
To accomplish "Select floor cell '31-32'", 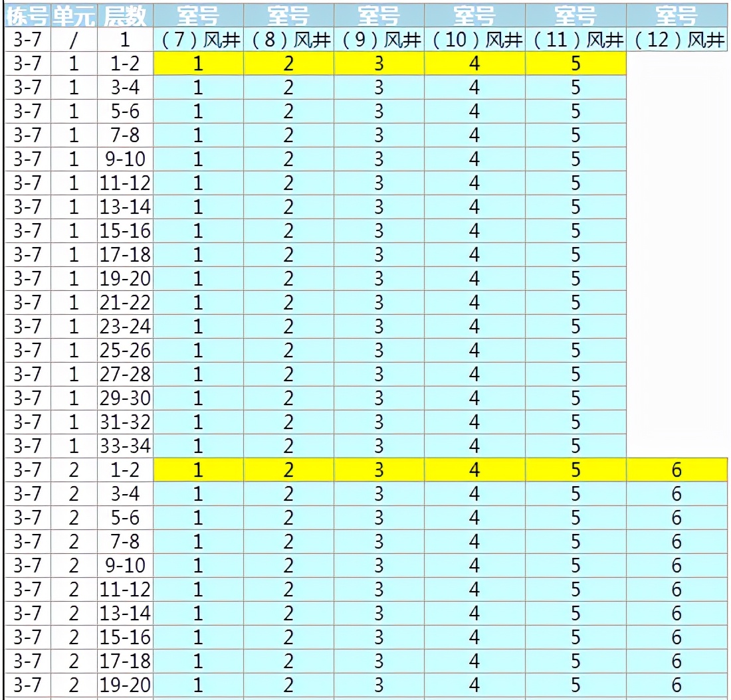I will [x=125, y=422].
